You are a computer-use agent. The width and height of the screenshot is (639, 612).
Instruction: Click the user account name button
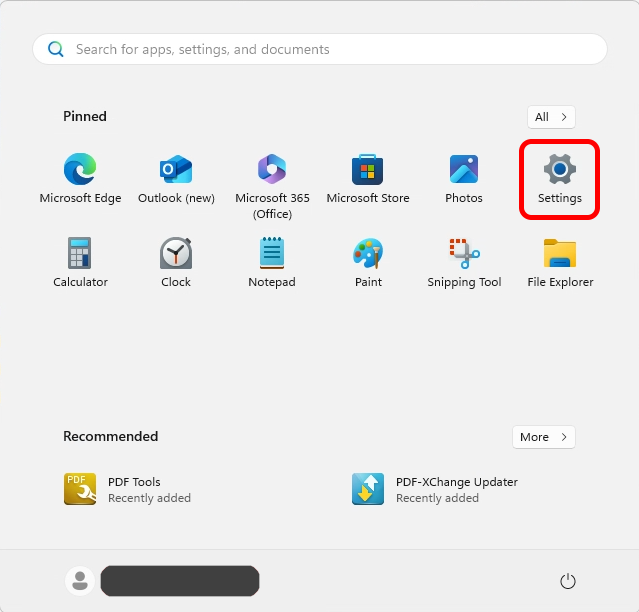pyautogui.click(x=180, y=581)
